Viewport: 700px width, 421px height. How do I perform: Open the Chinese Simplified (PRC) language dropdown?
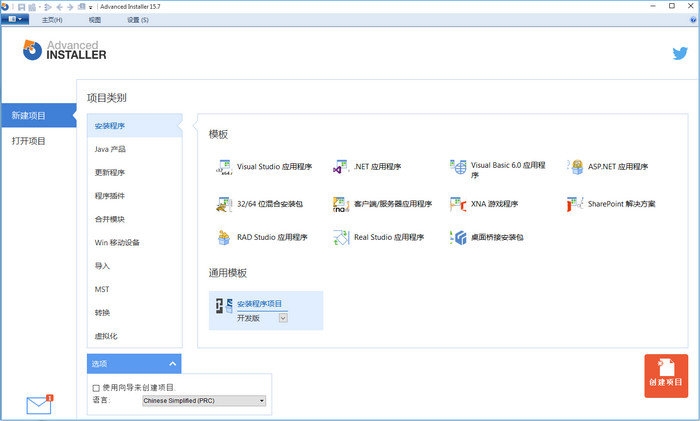point(204,401)
